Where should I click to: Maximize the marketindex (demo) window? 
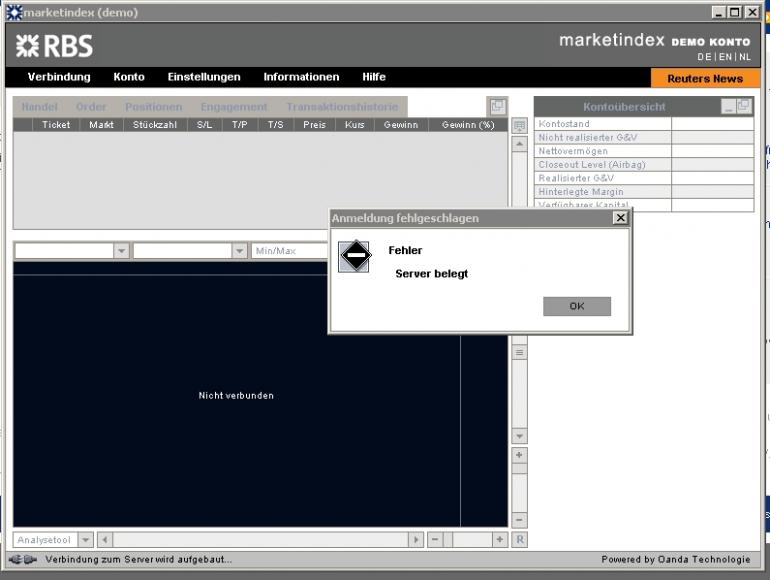coord(735,12)
